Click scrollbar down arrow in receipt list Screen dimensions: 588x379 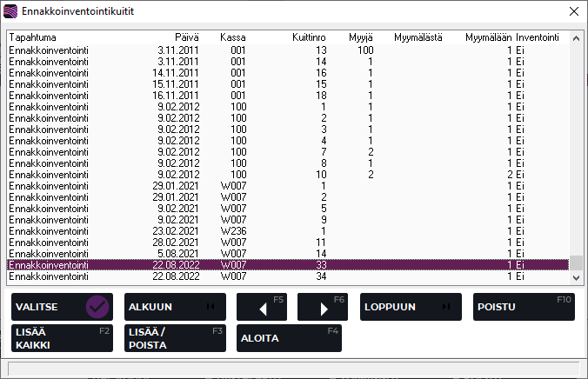[x=574, y=277]
